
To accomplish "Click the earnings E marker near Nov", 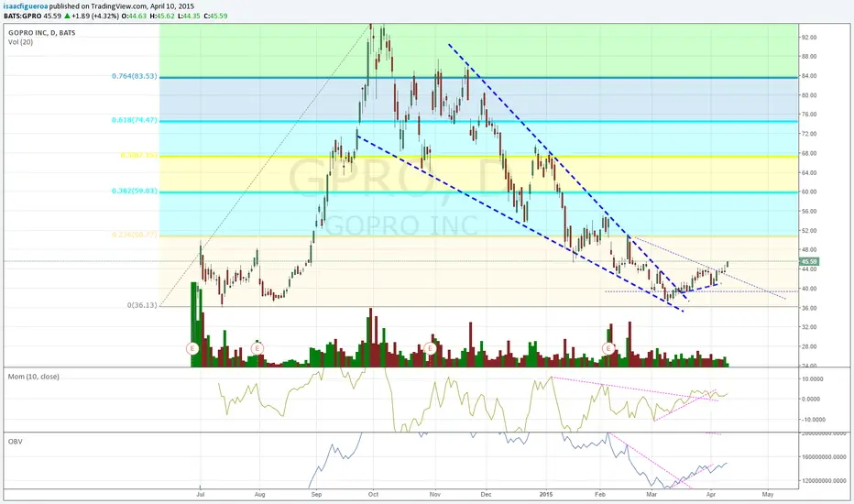I will [x=431, y=347].
